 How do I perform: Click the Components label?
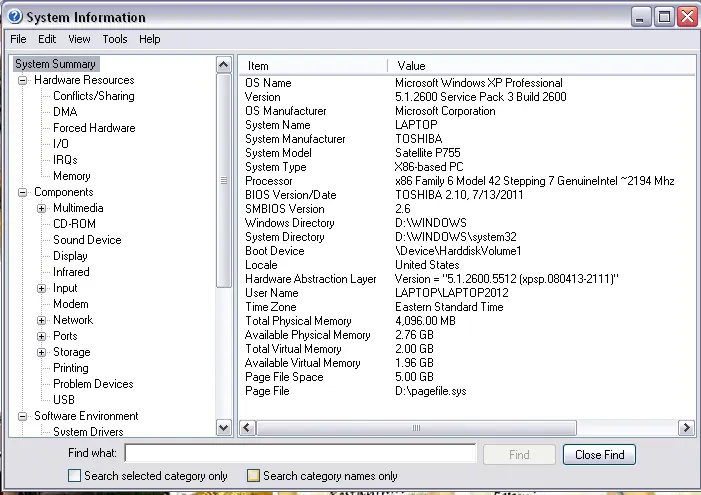[63, 192]
